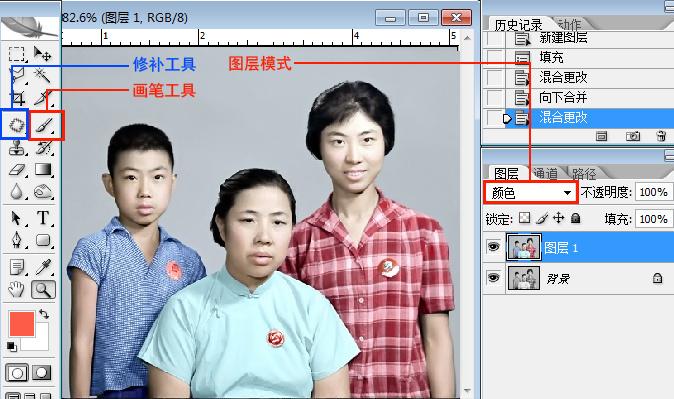Select the Eraser tool
This screenshot has height=399, width=674.
17,170
